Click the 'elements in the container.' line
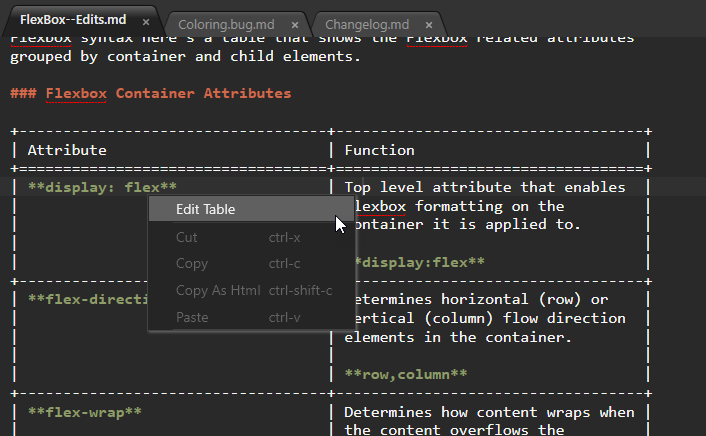 point(458,337)
